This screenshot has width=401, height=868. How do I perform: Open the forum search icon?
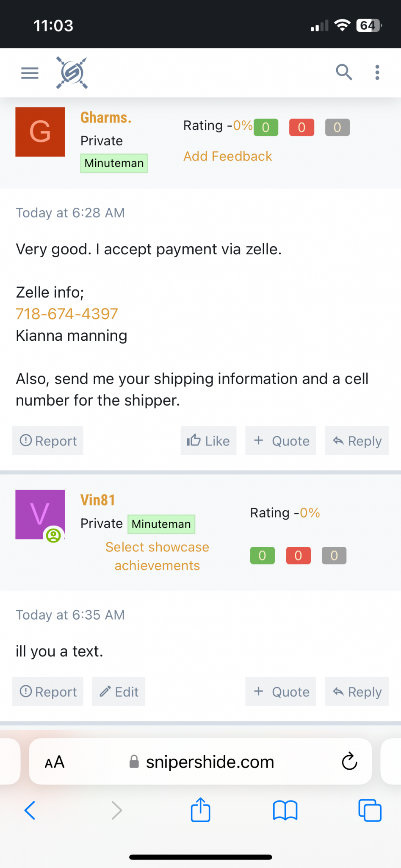[344, 72]
